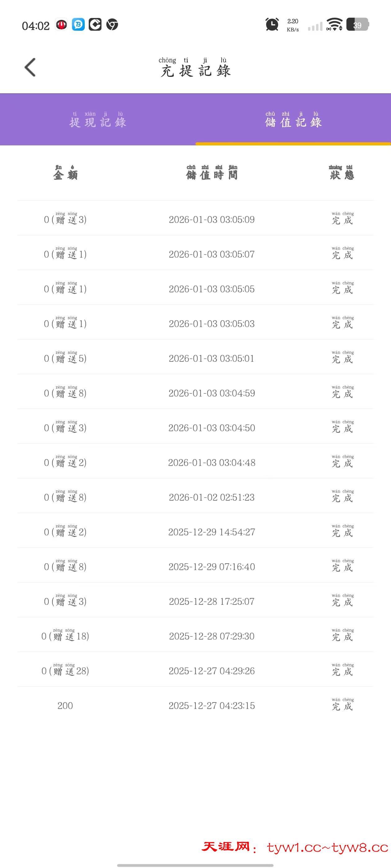This screenshot has width=391, height=868.
Task: Tap the 金額 column header
Action: [x=65, y=173]
